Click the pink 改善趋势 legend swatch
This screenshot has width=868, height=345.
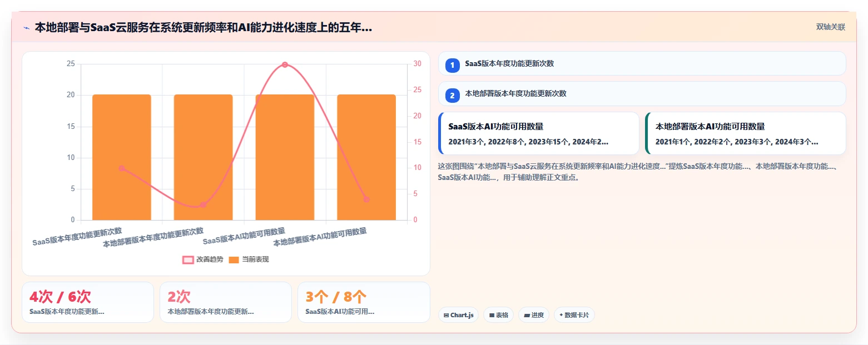pos(188,259)
